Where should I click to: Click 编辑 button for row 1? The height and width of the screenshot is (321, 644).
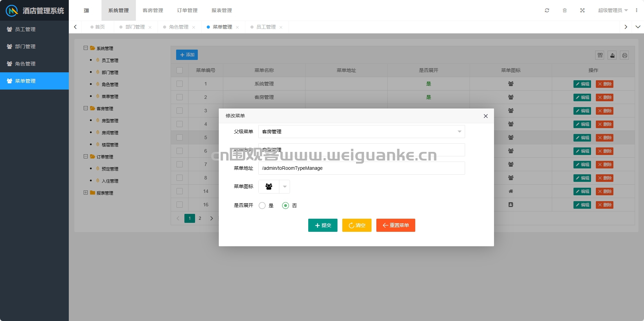(582, 84)
